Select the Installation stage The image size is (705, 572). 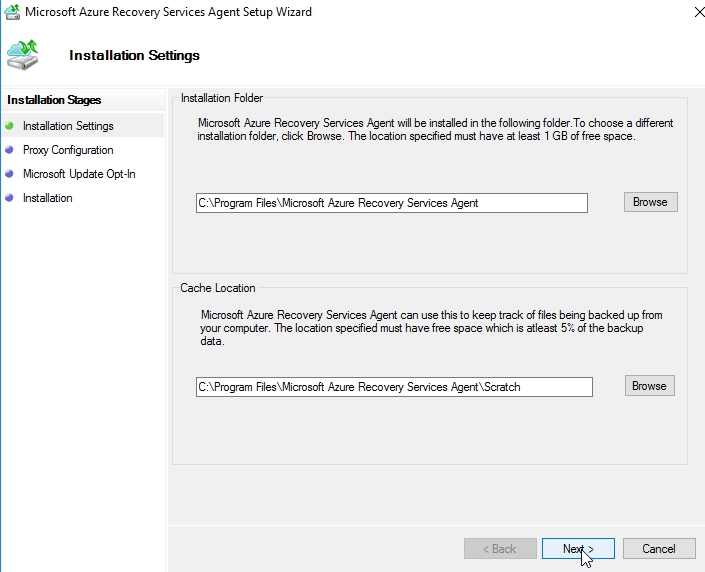coord(48,198)
